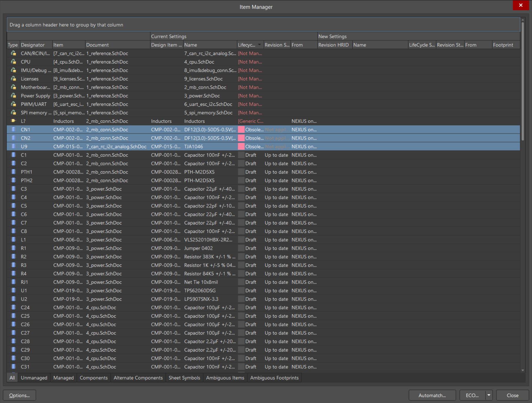Click the component icon for CN1 row
The height and width of the screenshot is (403, 532).
[x=13, y=129]
